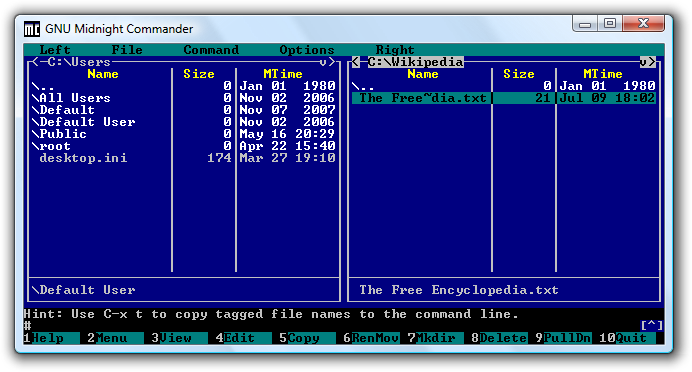
Task: Sort left panel by MTime header
Action: click(283, 74)
